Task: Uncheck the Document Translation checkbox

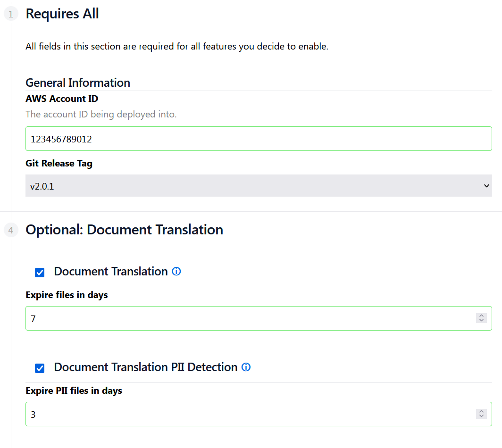Action: click(x=40, y=272)
